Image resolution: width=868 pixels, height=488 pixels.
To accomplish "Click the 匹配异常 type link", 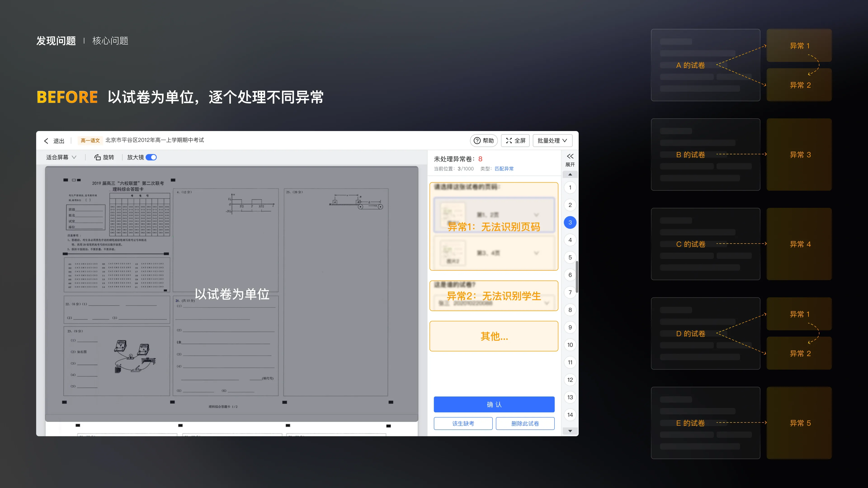I will (504, 169).
